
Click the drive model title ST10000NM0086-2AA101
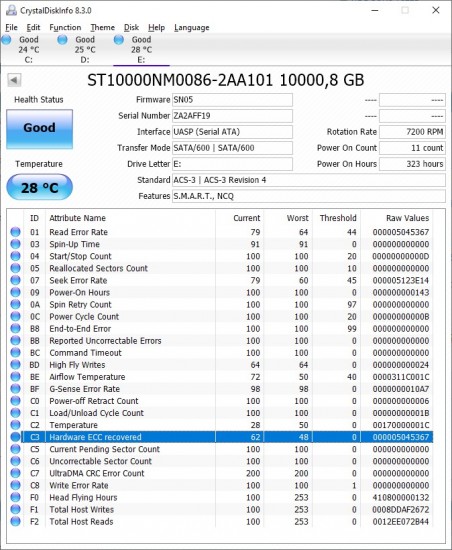180,80
